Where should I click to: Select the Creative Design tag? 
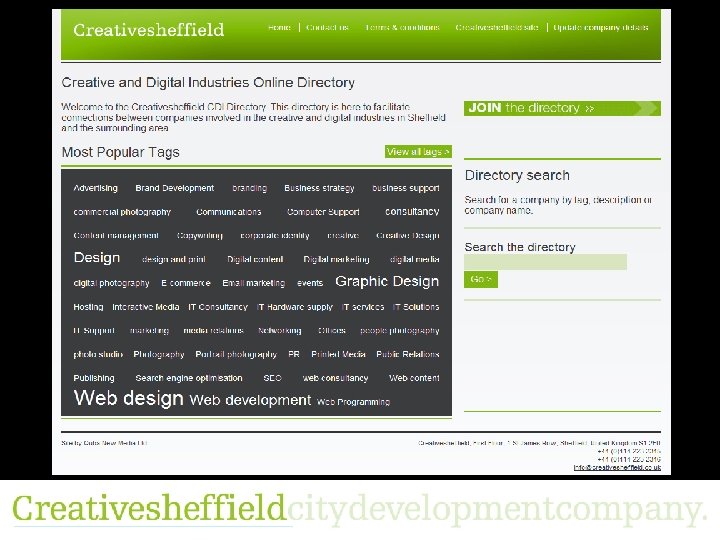tap(408, 236)
